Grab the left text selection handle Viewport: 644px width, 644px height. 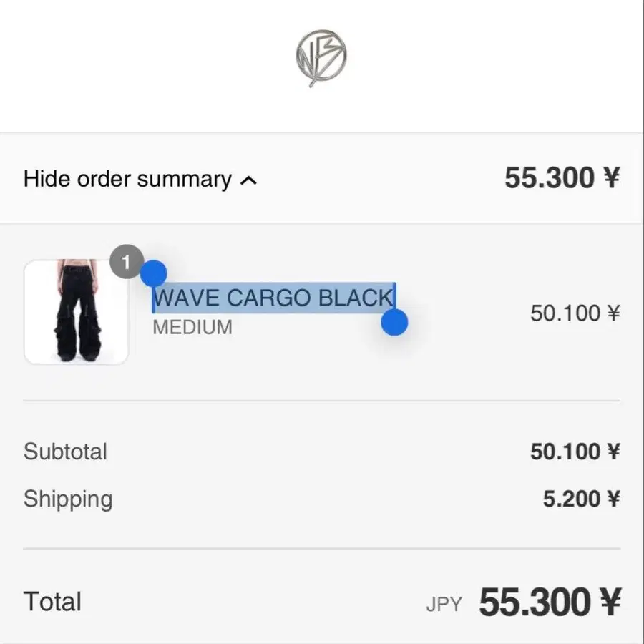coord(154,273)
